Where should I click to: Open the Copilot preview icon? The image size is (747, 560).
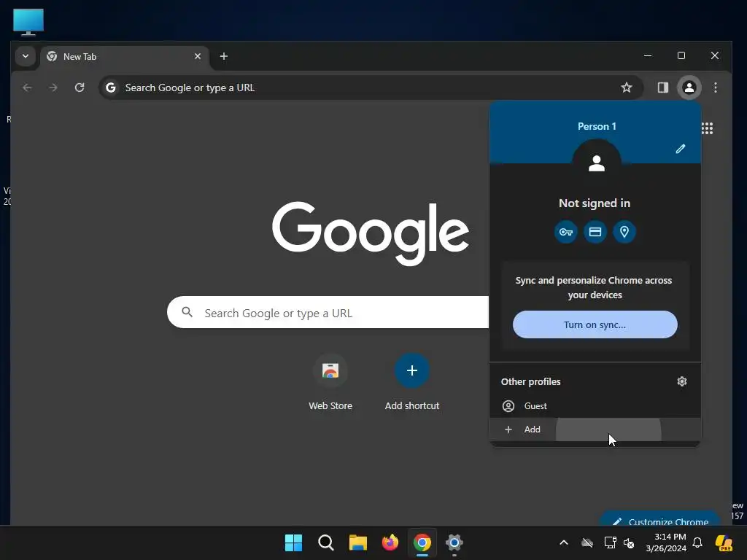point(724,542)
